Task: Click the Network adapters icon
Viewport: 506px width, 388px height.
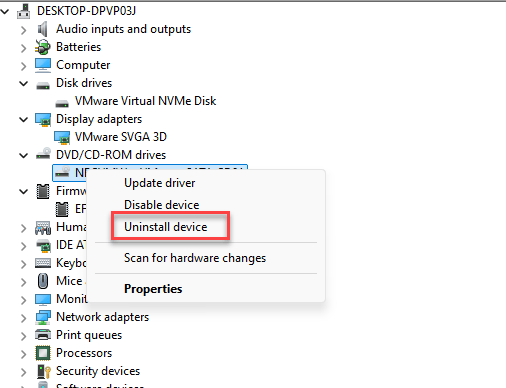Action: tap(43, 317)
